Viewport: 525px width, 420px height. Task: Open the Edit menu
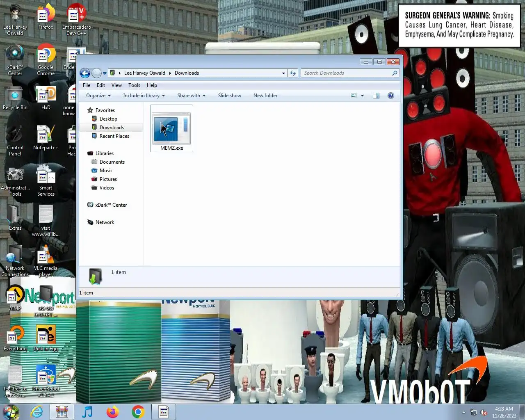click(101, 85)
